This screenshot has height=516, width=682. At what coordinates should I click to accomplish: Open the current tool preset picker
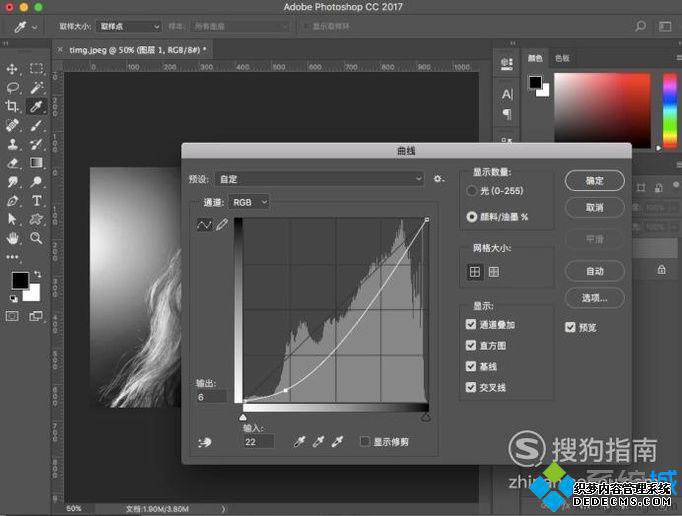coord(26,27)
